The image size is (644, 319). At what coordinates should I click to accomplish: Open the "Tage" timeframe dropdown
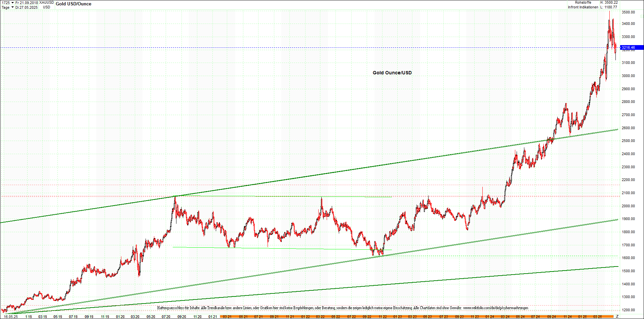6,7
